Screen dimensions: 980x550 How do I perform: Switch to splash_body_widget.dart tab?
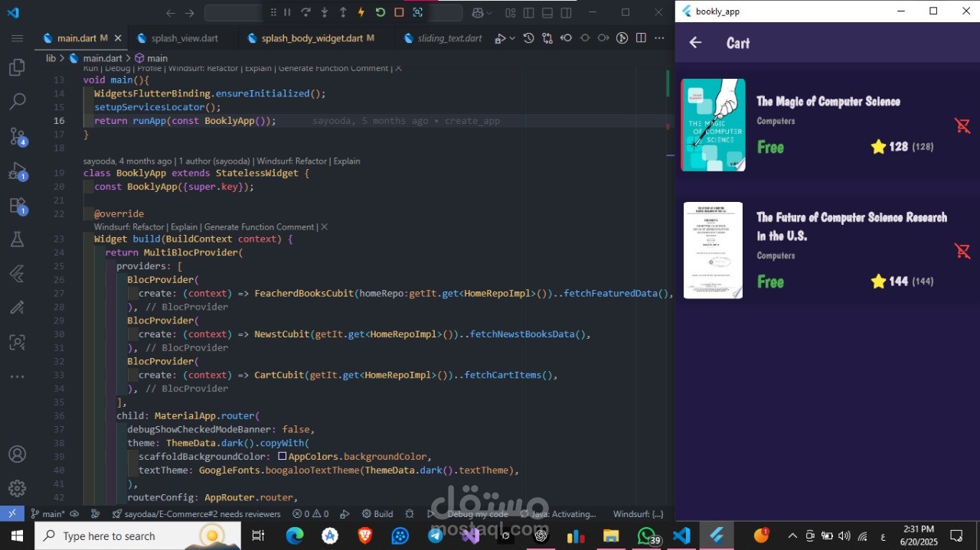pos(317,38)
